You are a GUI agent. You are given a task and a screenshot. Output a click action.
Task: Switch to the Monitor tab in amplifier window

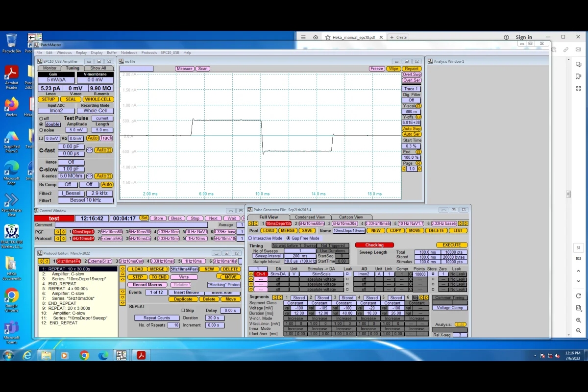[49, 68]
